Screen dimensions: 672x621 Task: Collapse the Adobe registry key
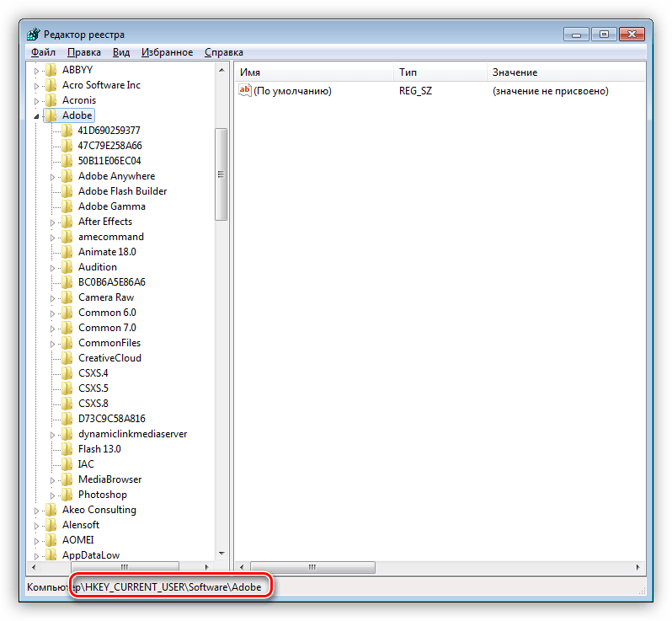36,116
